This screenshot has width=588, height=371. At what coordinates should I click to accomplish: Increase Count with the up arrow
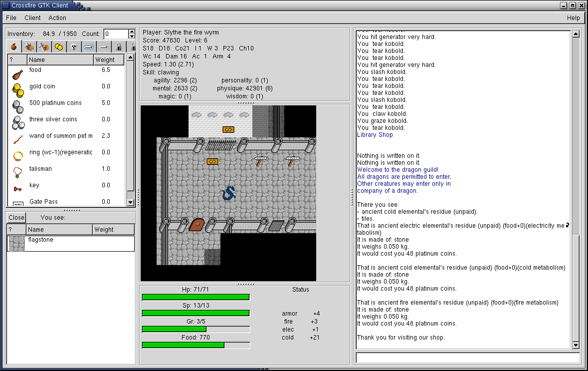[x=132, y=31]
